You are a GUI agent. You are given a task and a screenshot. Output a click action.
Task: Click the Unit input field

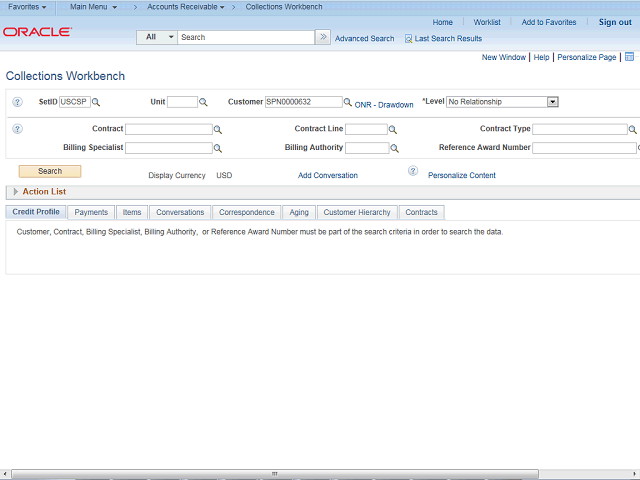[x=182, y=102]
